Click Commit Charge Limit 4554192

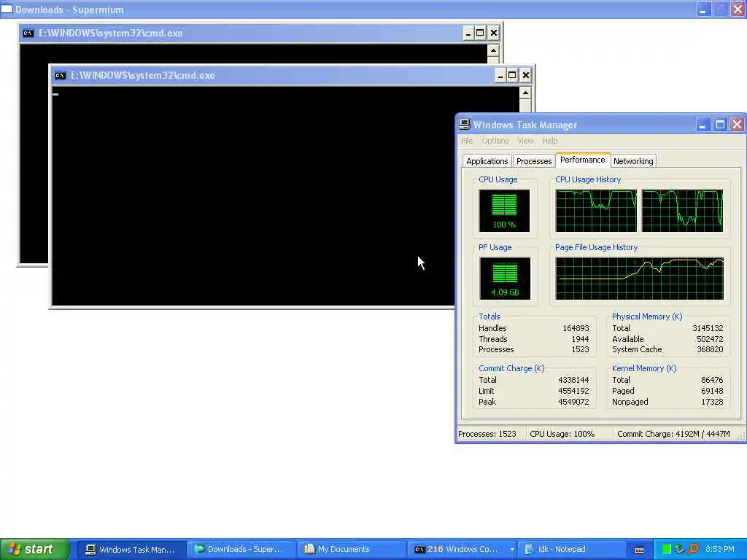point(573,391)
